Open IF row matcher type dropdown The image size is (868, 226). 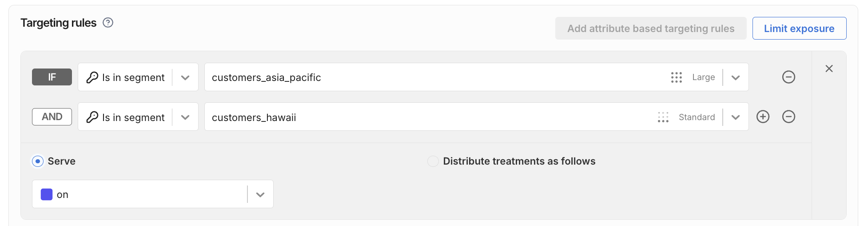(185, 77)
